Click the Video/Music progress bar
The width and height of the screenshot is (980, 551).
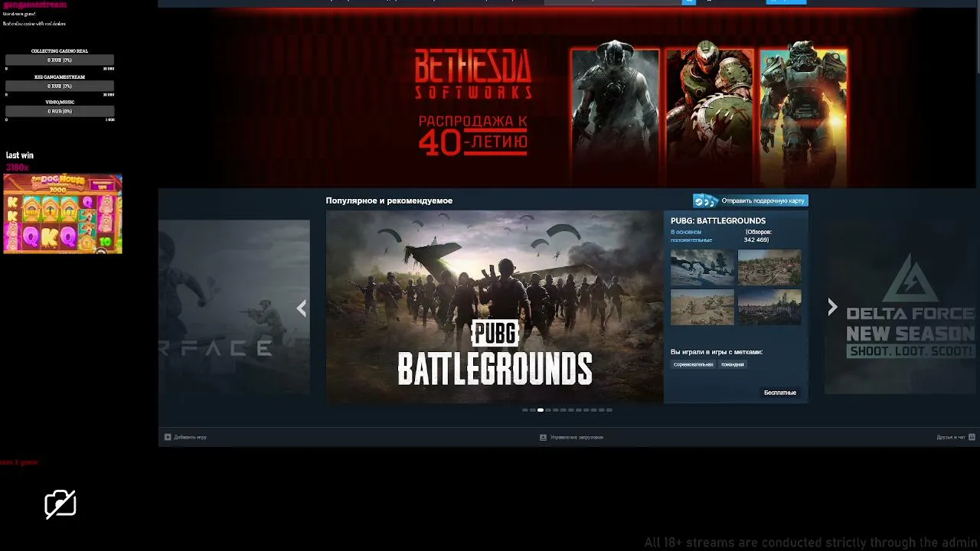tap(60, 111)
